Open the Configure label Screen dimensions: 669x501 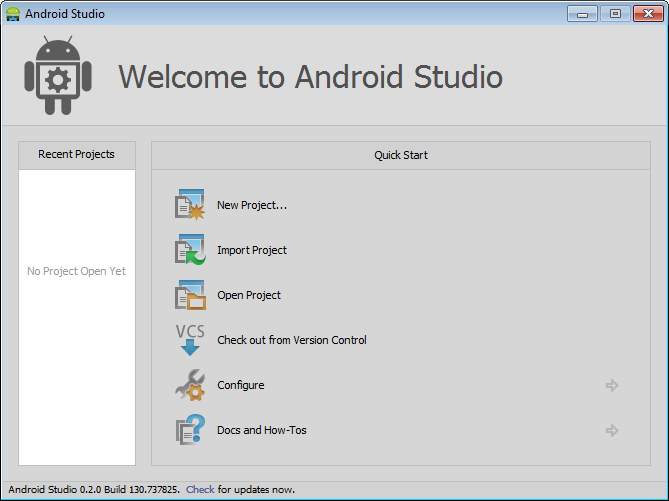[241, 385]
